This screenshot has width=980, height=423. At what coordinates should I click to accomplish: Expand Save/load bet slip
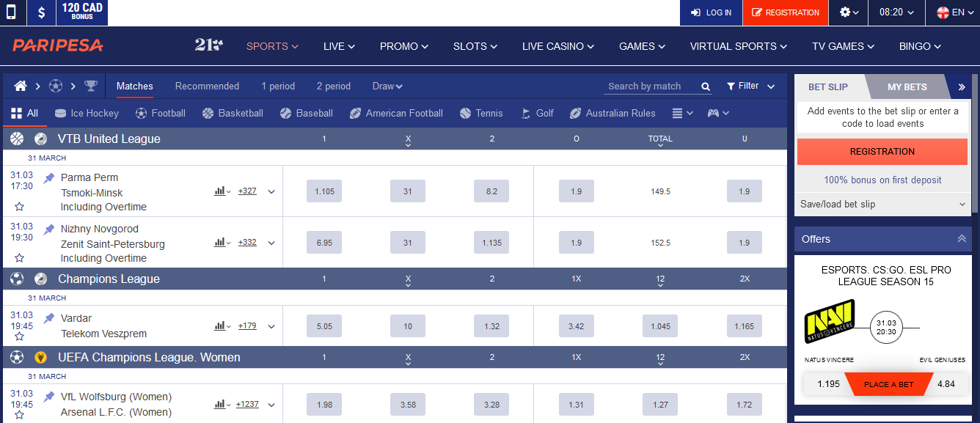(882, 205)
